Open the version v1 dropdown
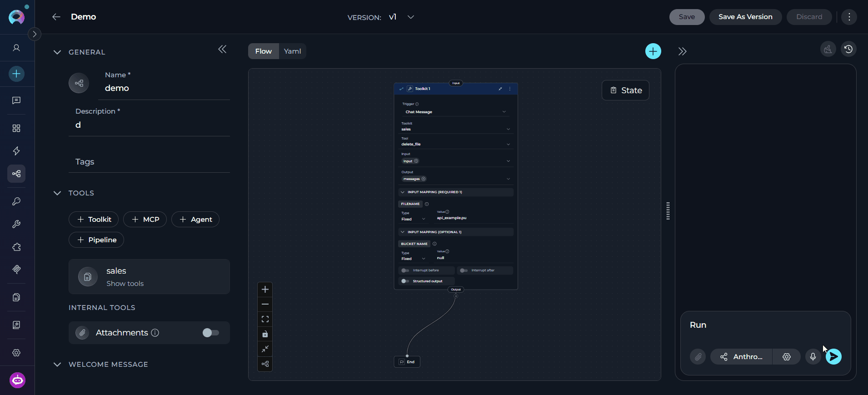The height and width of the screenshot is (395, 868). point(402,17)
